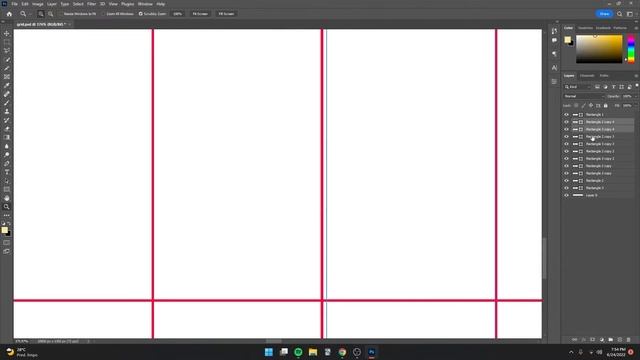The width and height of the screenshot is (640, 360).
Task: Switch to the Channels tab
Action: click(587, 76)
